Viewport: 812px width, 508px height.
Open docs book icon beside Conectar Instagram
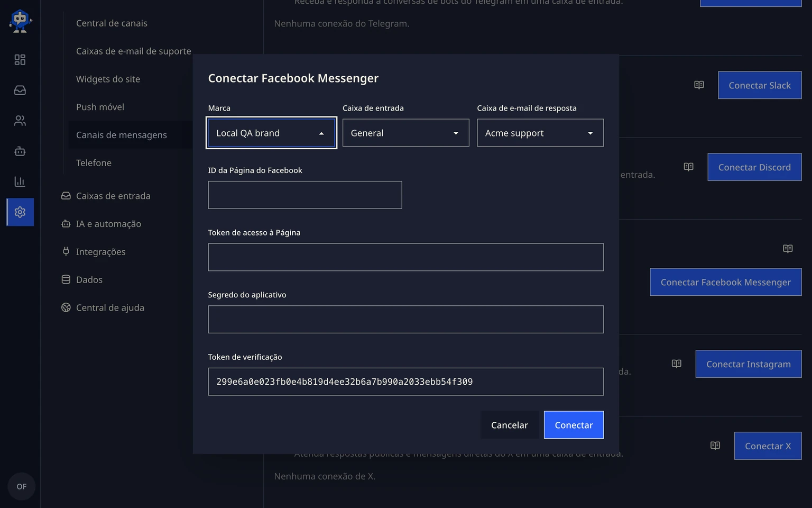coord(677,364)
